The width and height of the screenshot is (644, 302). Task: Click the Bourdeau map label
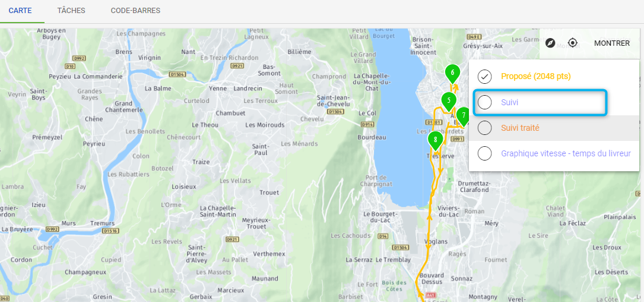click(372, 137)
